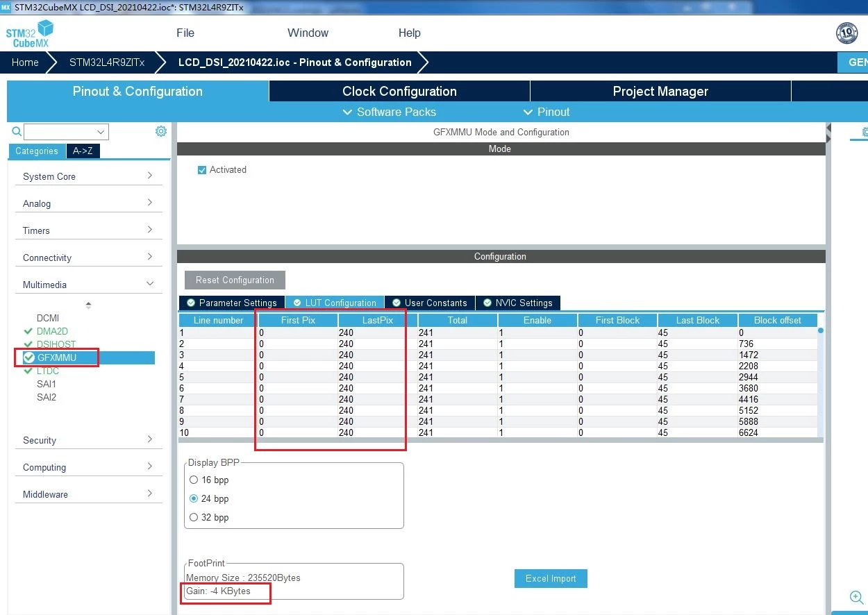The height and width of the screenshot is (615, 868).
Task: Expand Timers category
Action: click(x=89, y=230)
